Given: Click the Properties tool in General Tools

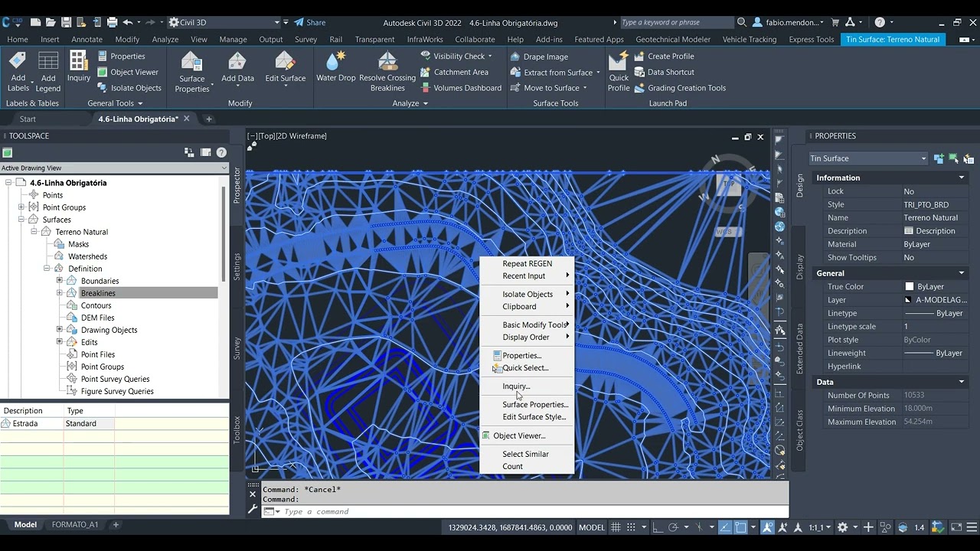Looking at the screenshot, I should click(121, 56).
